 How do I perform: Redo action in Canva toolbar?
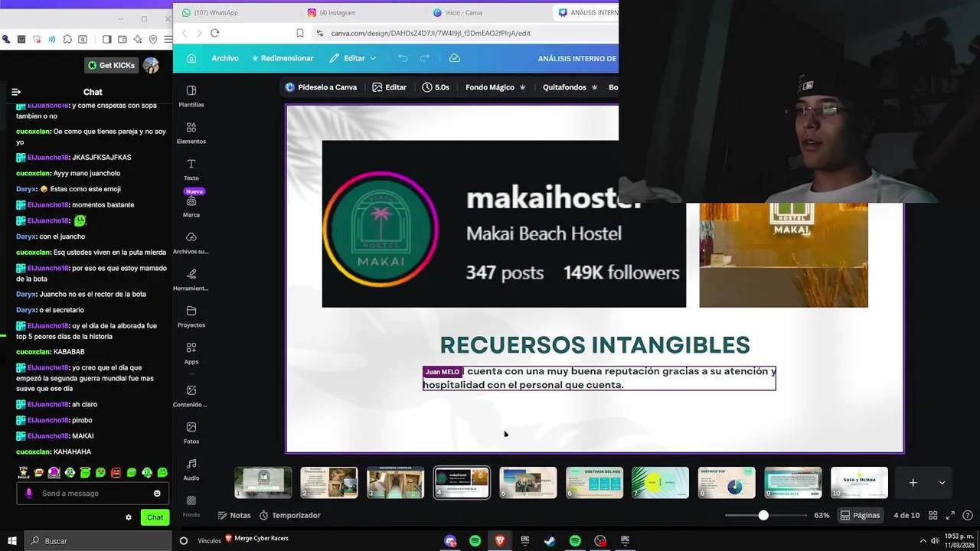(425, 58)
